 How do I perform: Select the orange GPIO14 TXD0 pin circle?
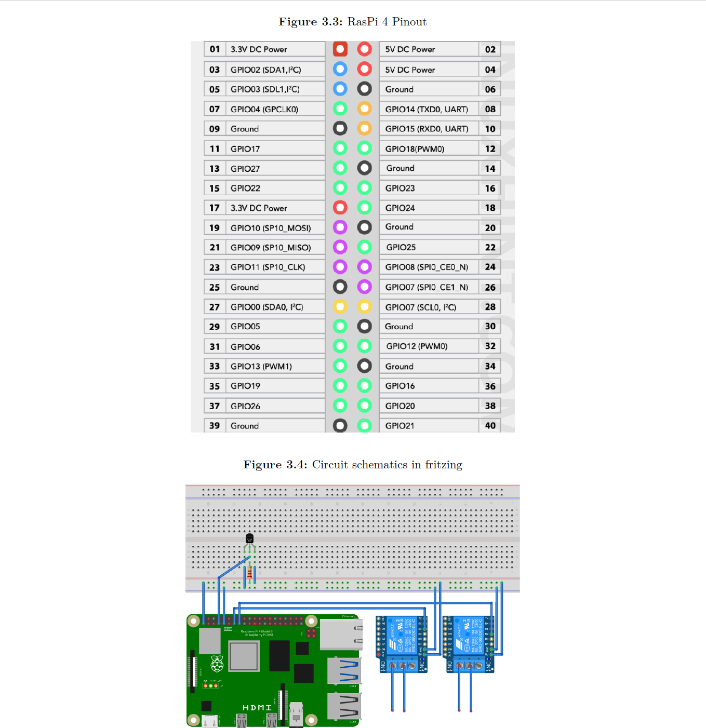point(364,109)
